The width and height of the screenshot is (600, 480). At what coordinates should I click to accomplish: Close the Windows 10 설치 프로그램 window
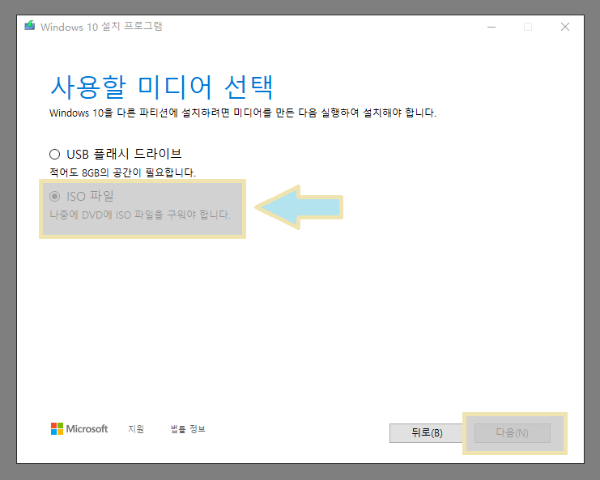tap(565, 27)
